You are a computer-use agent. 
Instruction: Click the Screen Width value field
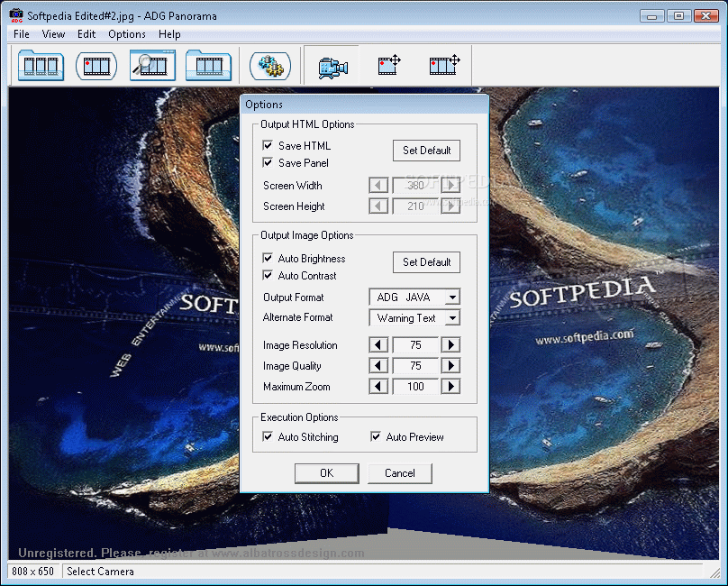(415, 186)
